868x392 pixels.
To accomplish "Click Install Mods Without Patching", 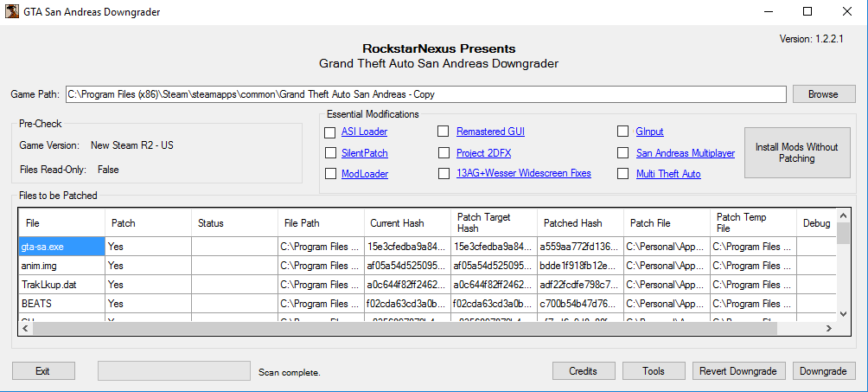I will pyautogui.click(x=796, y=153).
